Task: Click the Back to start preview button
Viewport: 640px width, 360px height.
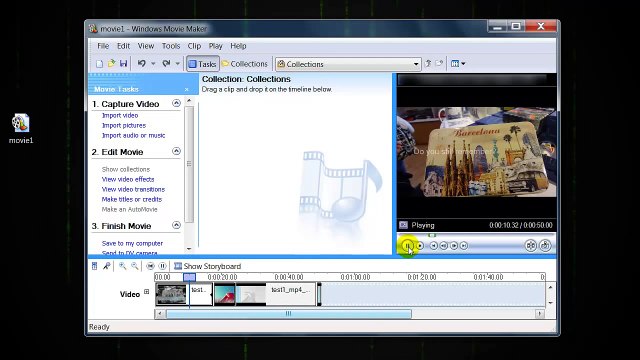Action: pyautogui.click(x=433, y=246)
